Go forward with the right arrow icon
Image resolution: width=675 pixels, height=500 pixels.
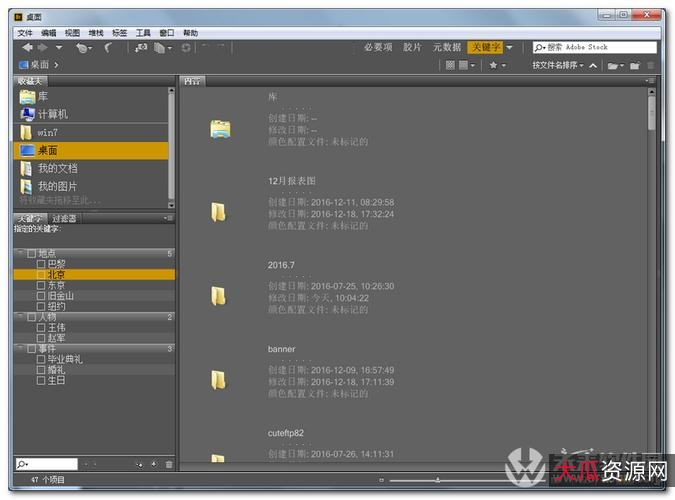43,47
